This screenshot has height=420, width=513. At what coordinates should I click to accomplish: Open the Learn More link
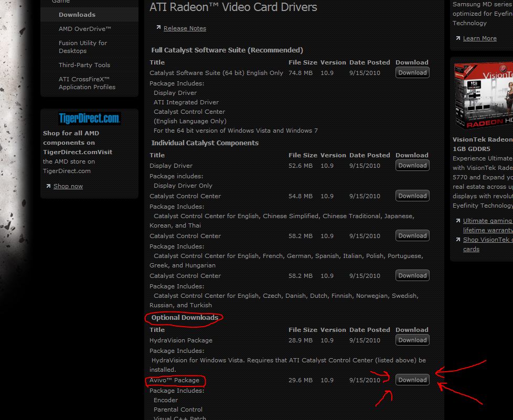pyautogui.click(x=479, y=38)
